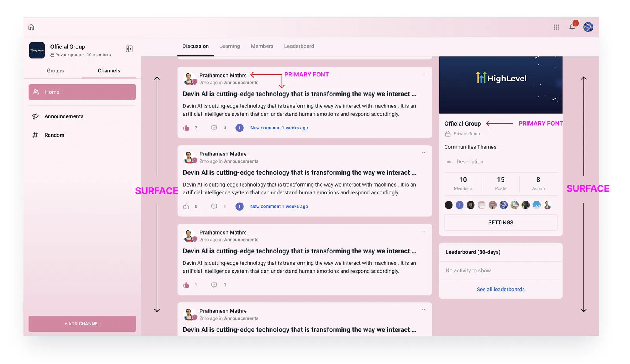The image size is (630, 364).
Task: Open the Discussion tab
Action: pos(196,46)
